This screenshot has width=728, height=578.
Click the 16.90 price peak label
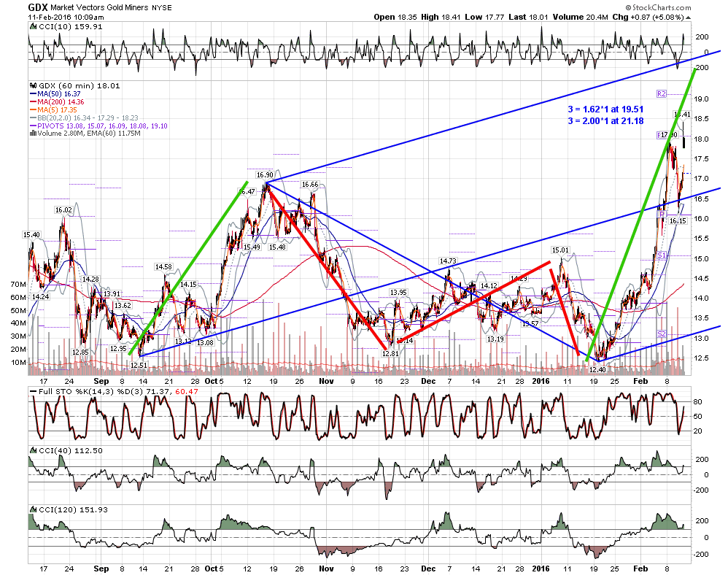265,175
